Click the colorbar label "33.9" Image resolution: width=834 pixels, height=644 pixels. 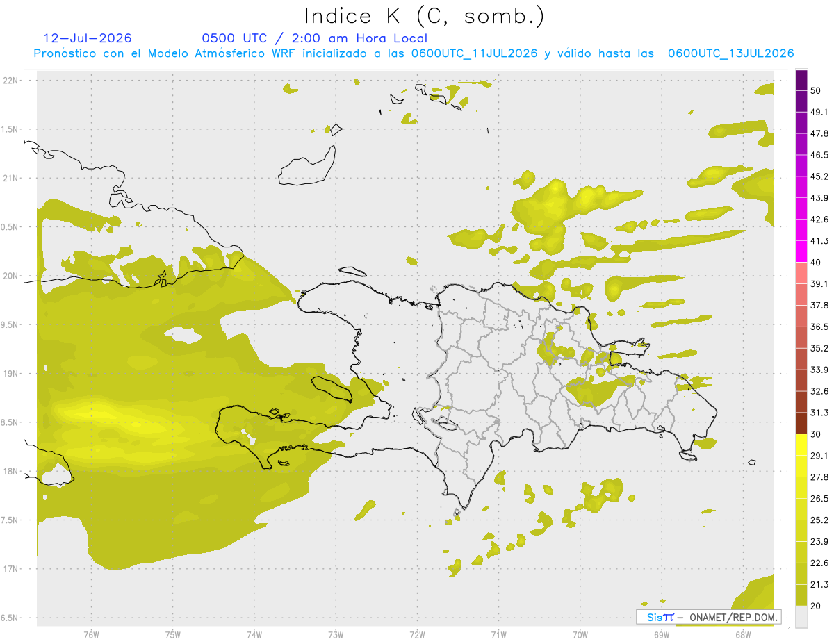819,370
